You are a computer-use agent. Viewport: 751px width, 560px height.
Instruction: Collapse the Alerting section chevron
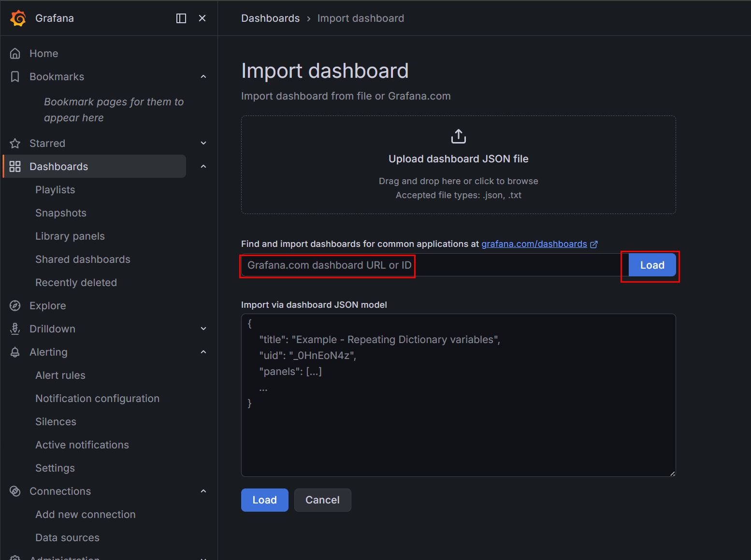(203, 352)
